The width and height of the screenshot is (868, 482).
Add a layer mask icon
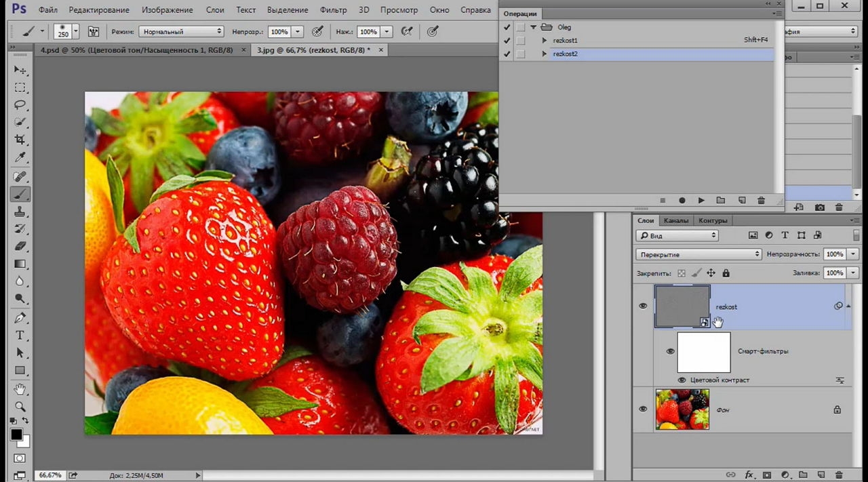[x=767, y=475]
